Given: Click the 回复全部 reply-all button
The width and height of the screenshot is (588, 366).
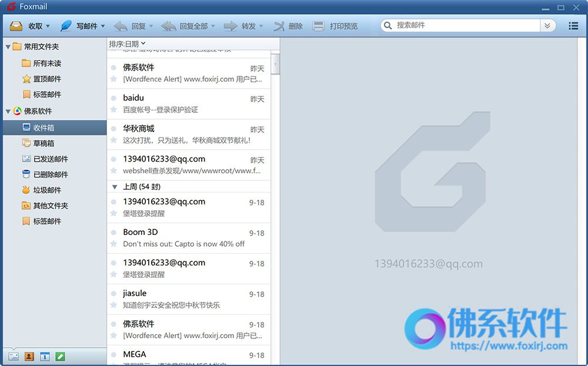Looking at the screenshot, I should (184, 26).
